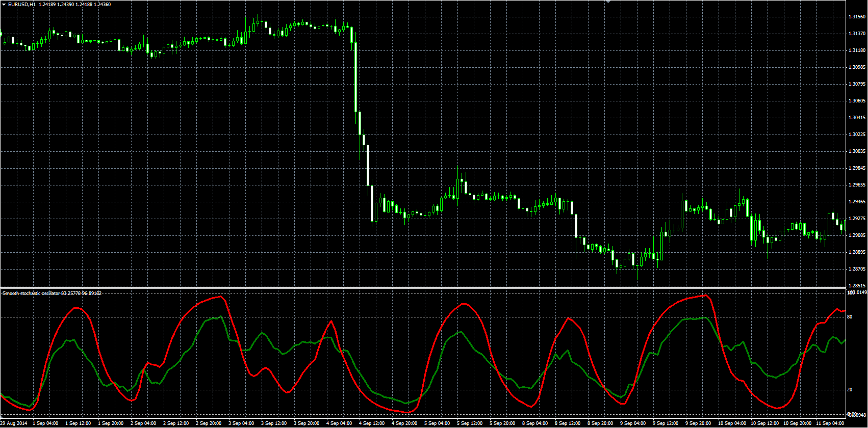Click the 1.29655 price axis label
Screen dimensions: 868x428
(857, 185)
